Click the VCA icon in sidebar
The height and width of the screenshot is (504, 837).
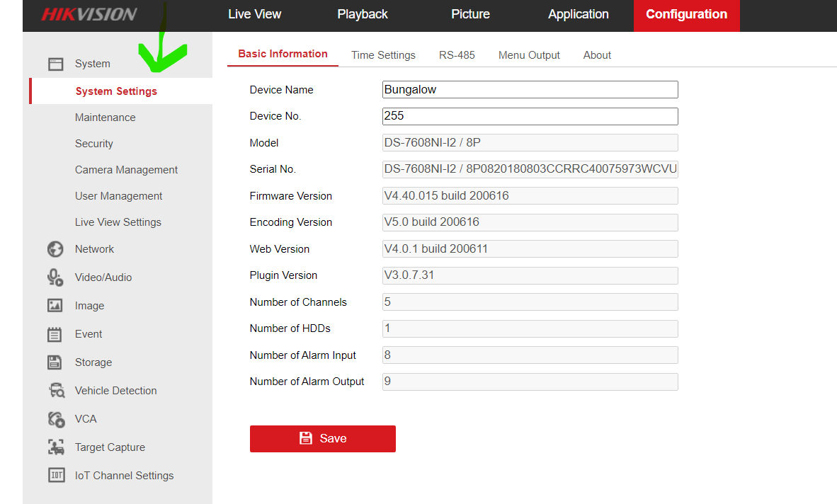click(x=55, y=419)
